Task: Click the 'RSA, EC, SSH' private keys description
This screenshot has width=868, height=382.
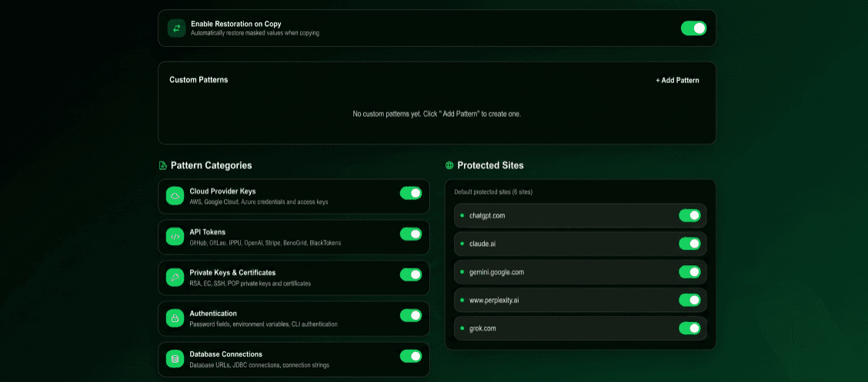Action: point(250,284)
